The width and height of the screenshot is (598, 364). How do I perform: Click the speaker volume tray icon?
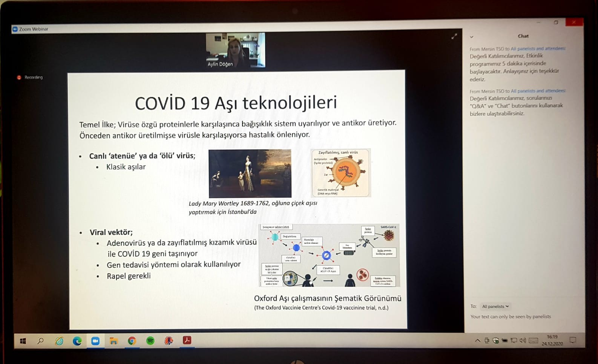[523, 341]
